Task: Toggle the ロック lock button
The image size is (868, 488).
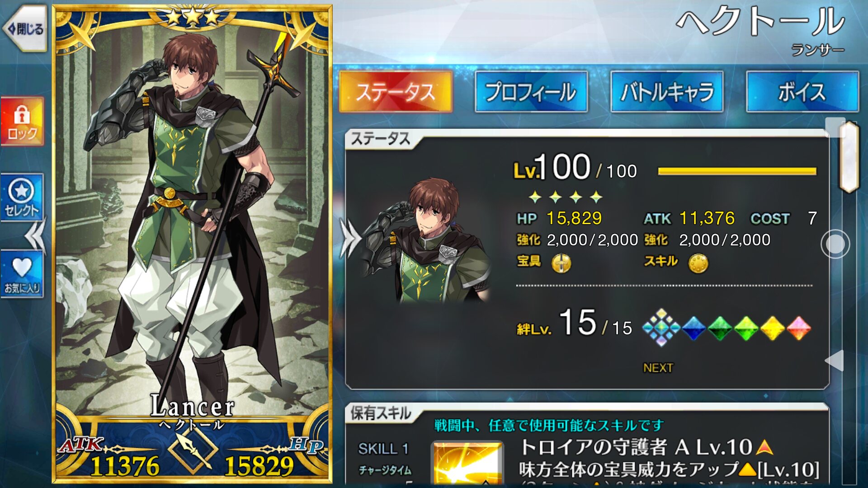Action: coord(22,121)
